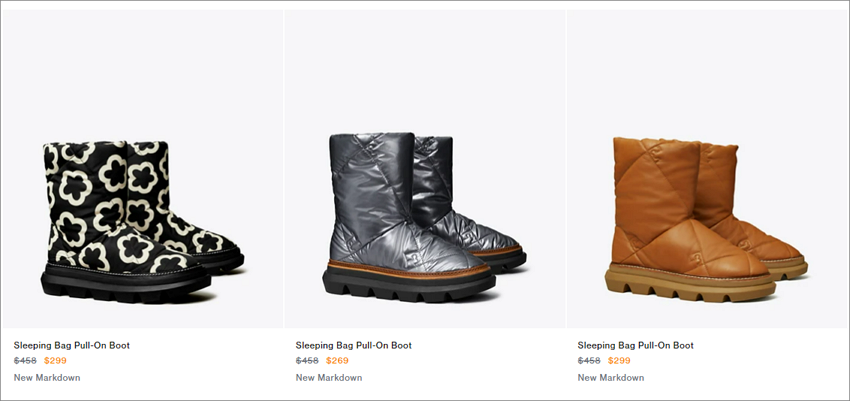Click the silver boot's Sleeping Bag Pull-On Boot title
Viewport: 850px width, 401px height.
(x=353, y=345)
